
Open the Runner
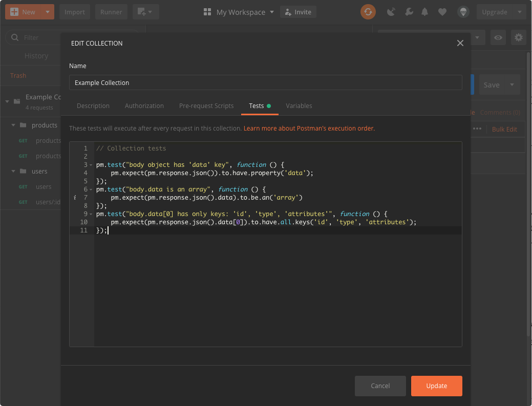pos(111,12)
